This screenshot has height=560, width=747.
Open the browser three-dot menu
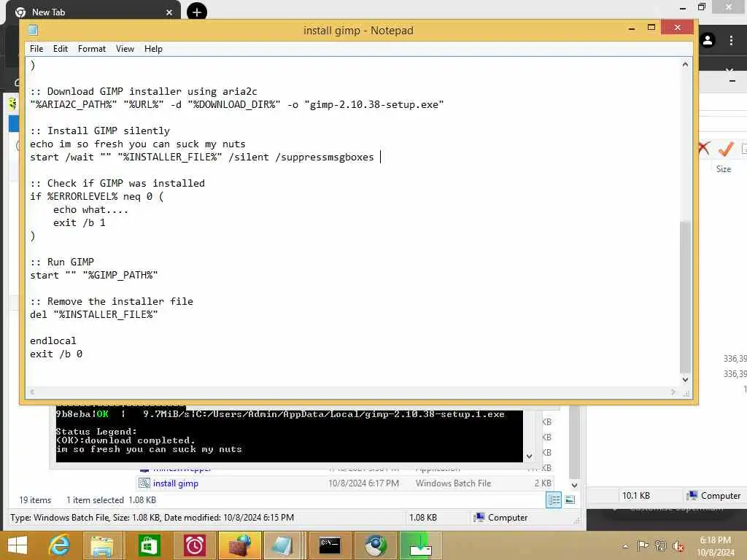[x=731, y=40]
